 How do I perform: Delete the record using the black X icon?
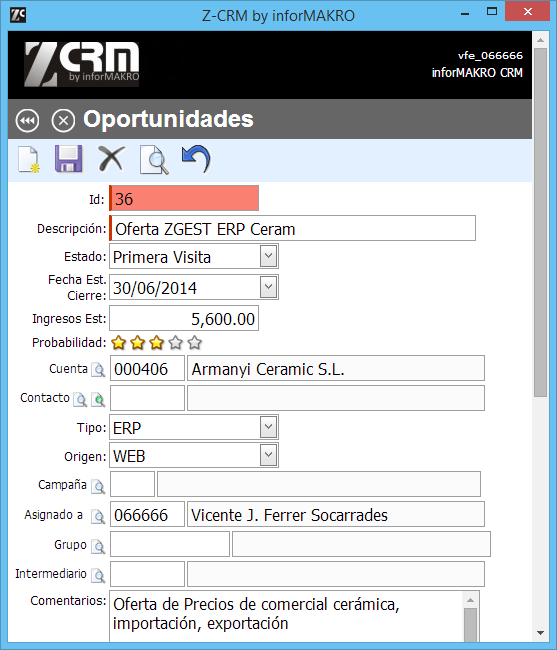pos(111,159)
